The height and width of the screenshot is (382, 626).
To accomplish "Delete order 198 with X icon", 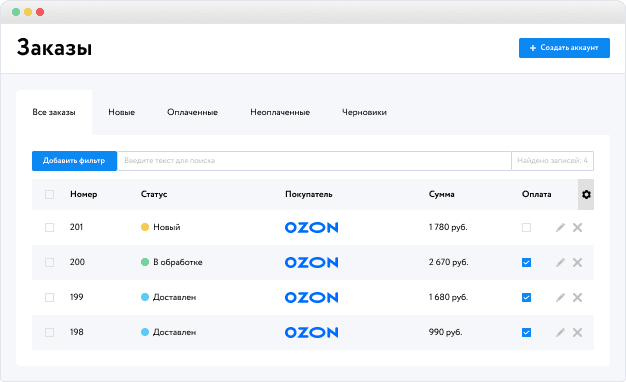I will coord(577,333).
